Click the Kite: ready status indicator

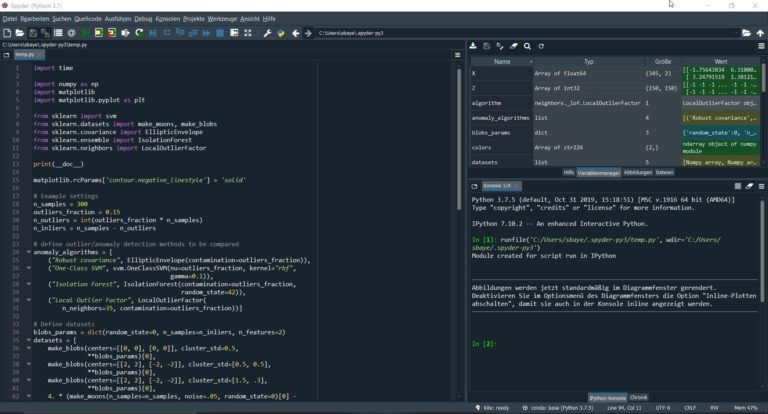click(492, 408)
